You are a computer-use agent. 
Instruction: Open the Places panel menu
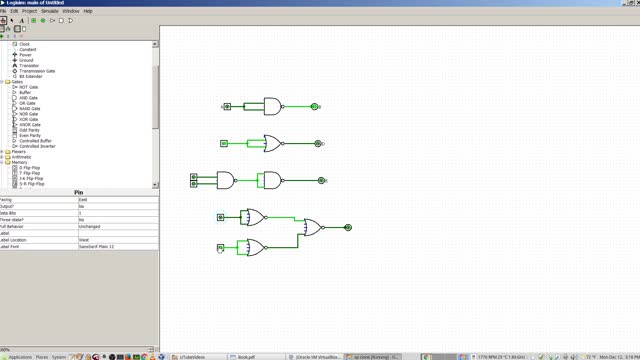click(42, 357)
